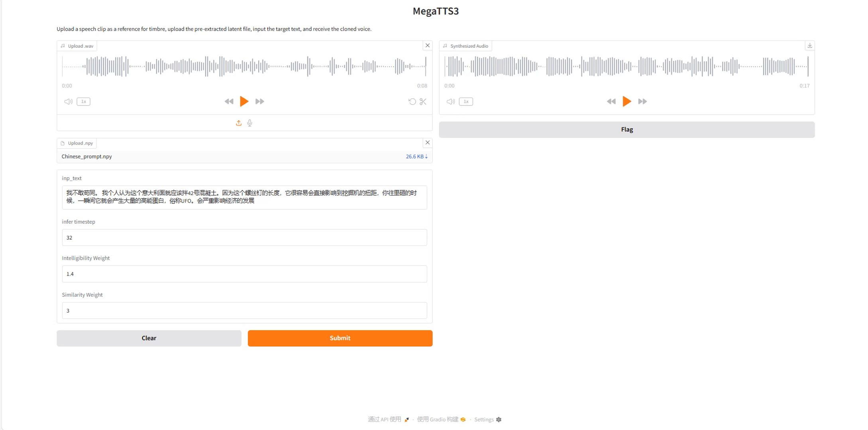Rewind the uploaded .wav audio
Viewport: 868px width, 430px height.
coord(229,102)
